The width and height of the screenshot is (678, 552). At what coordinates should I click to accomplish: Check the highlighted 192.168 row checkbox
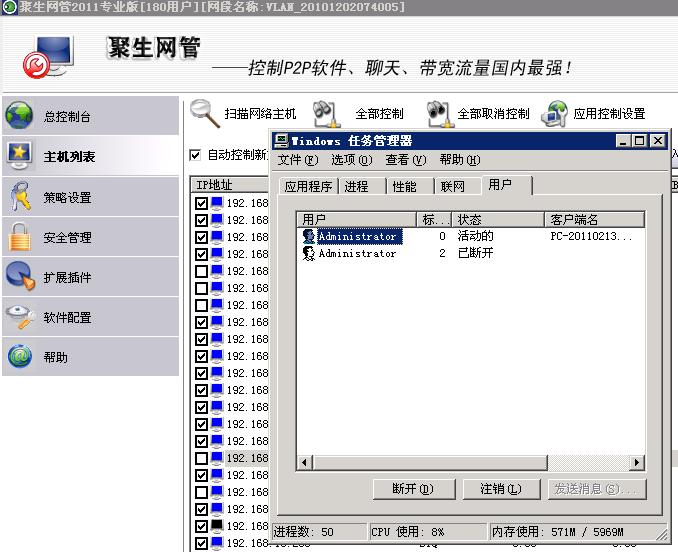pos(201,458)
